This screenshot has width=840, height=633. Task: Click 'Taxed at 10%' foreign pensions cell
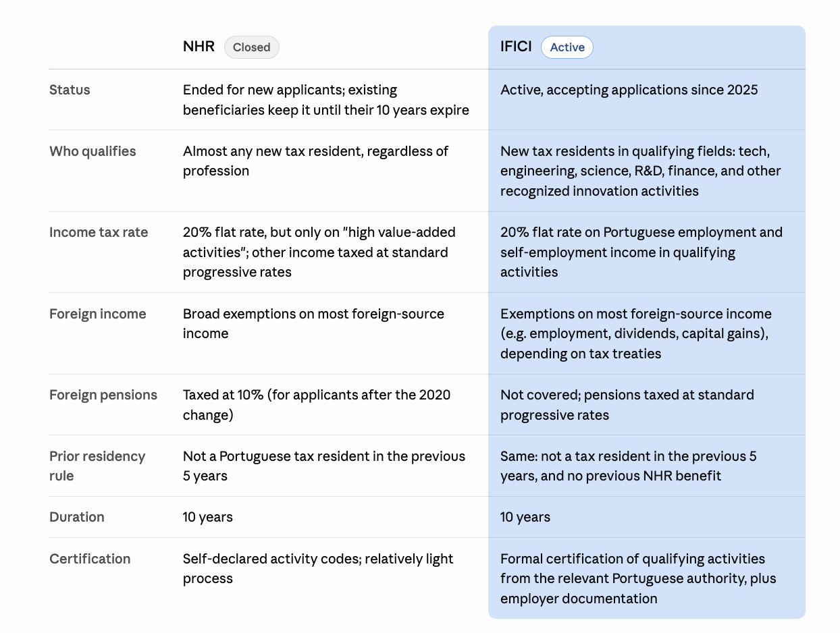(317, 405)
